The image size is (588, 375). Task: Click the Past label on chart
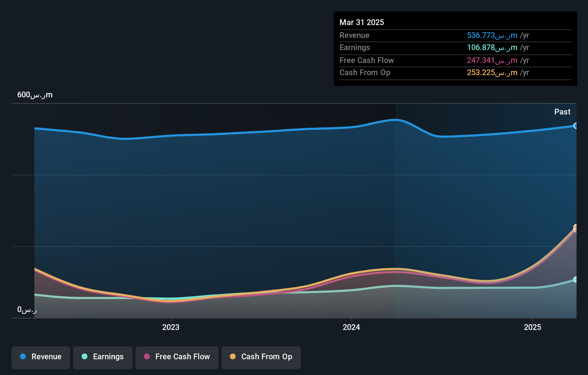562,112
